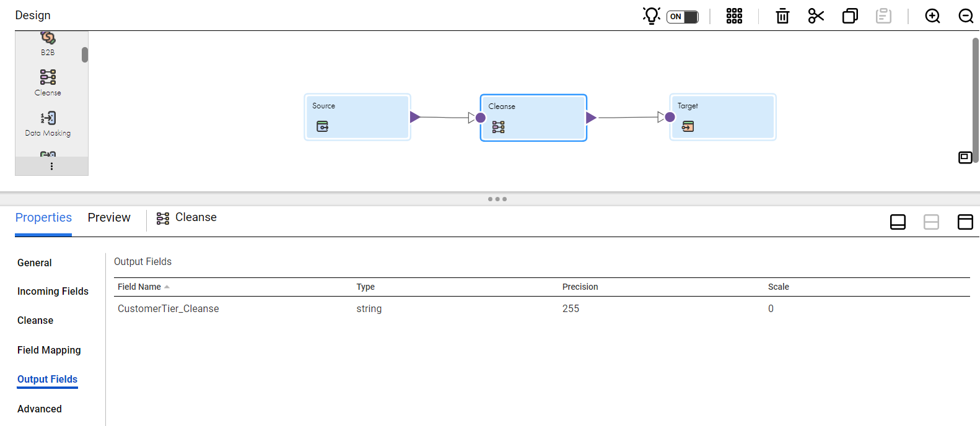Click the Source node output arrow port
Viewport: 980px width, 426px height.
click(x=415, y=116)
